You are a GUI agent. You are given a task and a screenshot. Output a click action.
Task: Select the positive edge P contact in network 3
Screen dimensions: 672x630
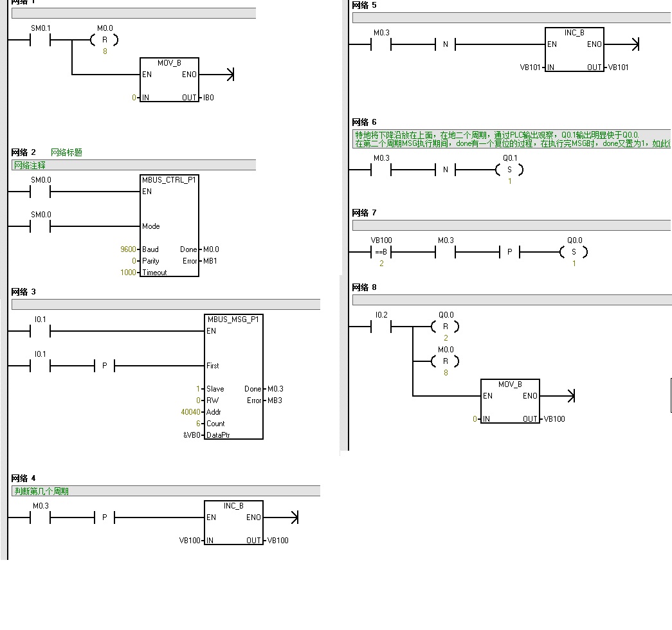(105, 366)
